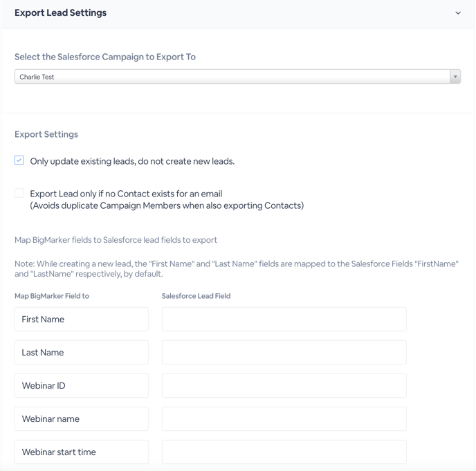Click Salesforce Lead Field for Last Name
Viewport: 476px width, 471px height.
[284, 352]
